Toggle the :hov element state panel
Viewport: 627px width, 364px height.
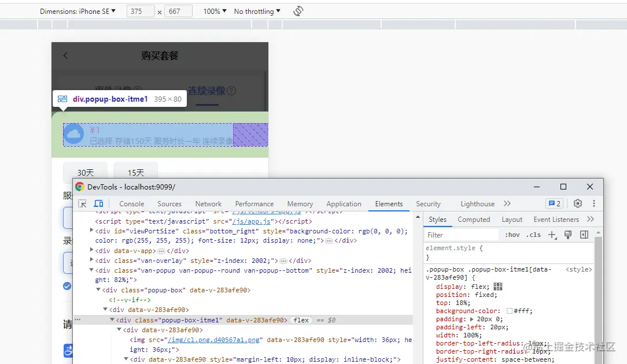512,235
